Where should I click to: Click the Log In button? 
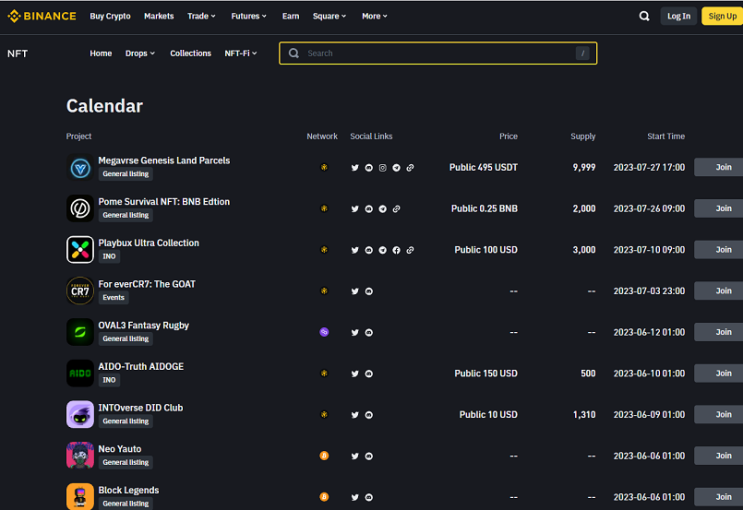click(679, 16)
